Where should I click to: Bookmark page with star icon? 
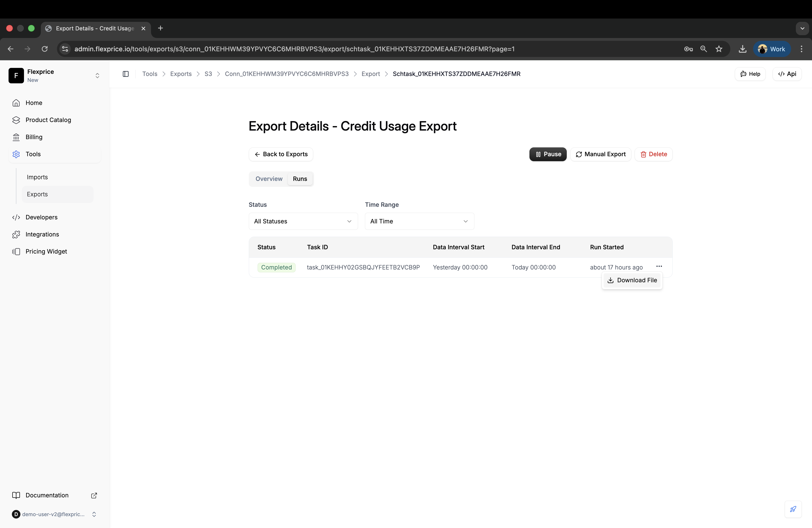(719, 49)
